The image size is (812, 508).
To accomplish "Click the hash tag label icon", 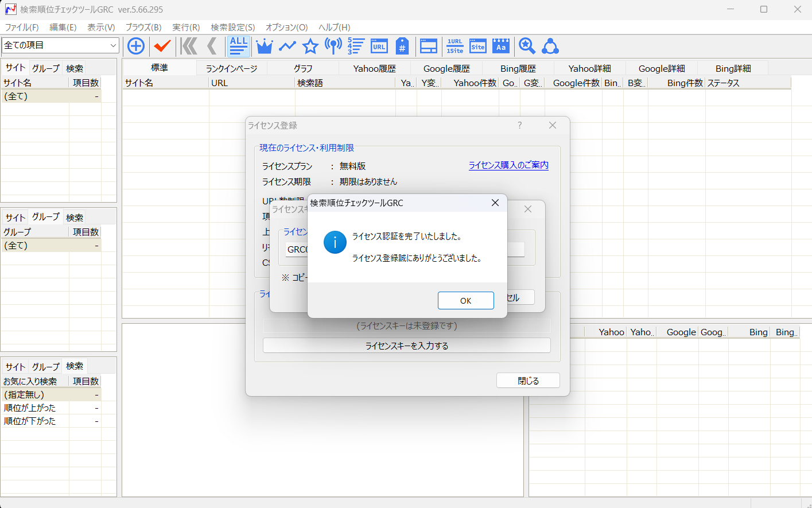I will click(402, 46).
